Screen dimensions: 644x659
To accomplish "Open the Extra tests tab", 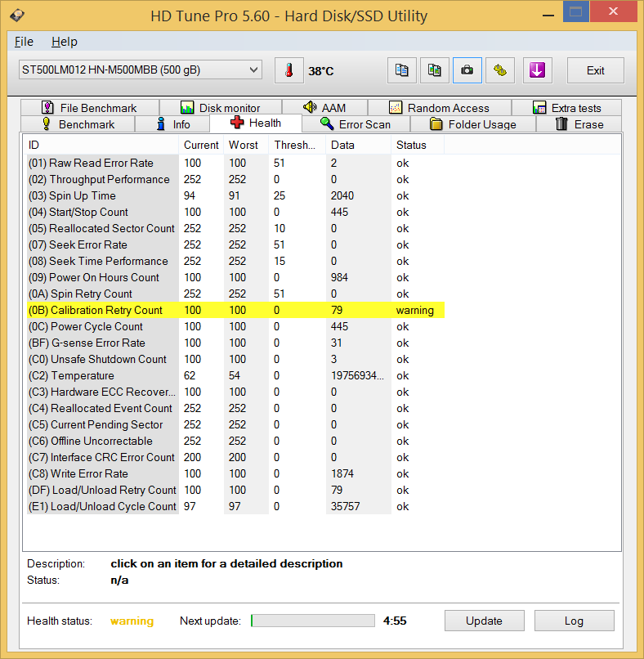I will click(566, 108).
